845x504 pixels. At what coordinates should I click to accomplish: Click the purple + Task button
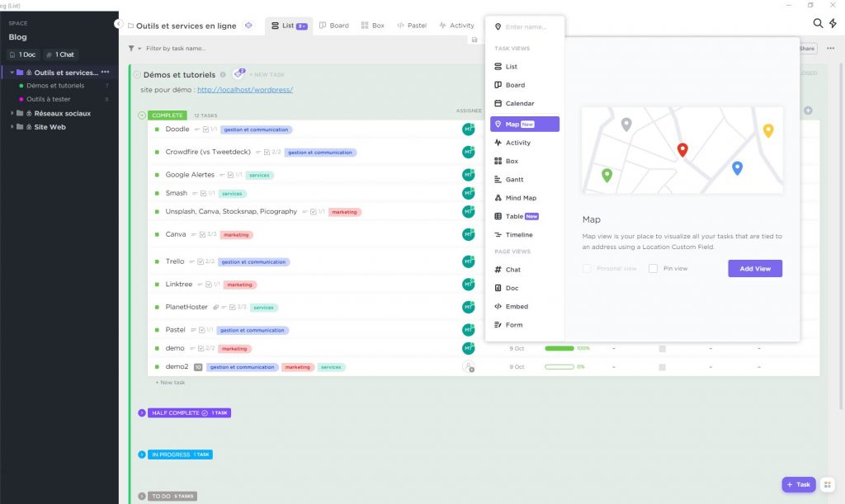(x=799, y=485)
